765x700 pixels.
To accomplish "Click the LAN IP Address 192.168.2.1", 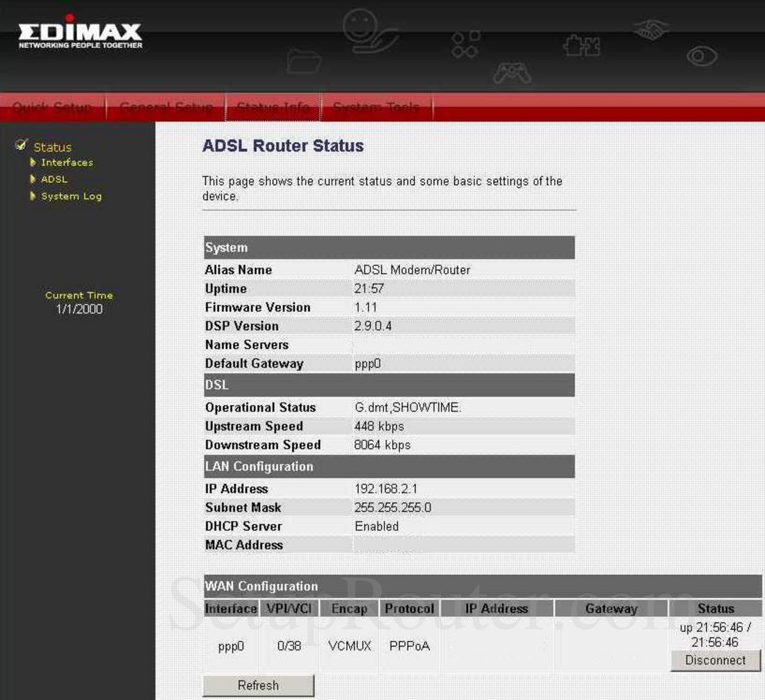I will coord(386,489).
